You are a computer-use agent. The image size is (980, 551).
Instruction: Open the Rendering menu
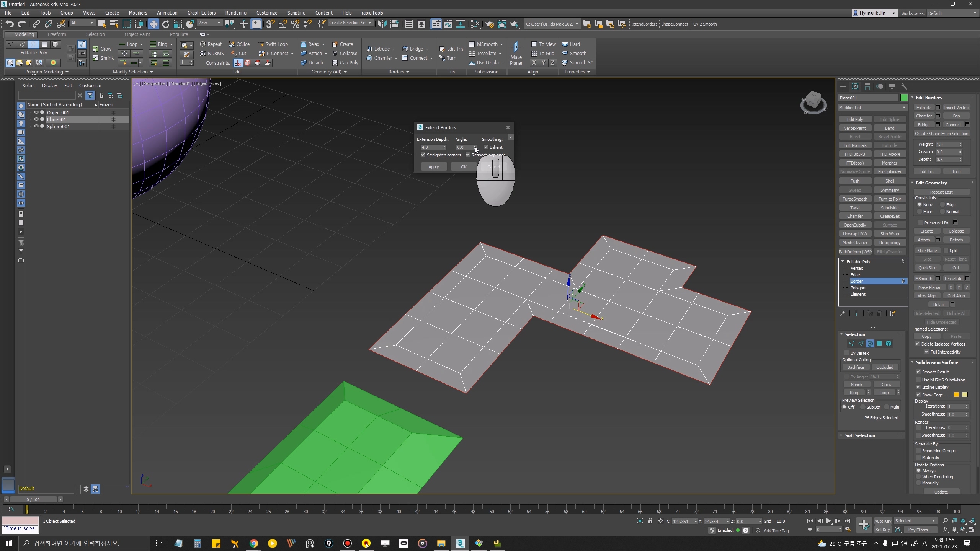235,13
